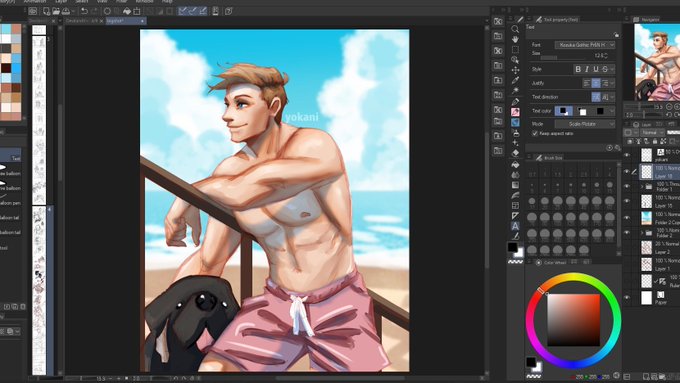Select the Eyedropper tool
Image resolution: width=680 pixels, height=383 pixels.
coord(515,80)
